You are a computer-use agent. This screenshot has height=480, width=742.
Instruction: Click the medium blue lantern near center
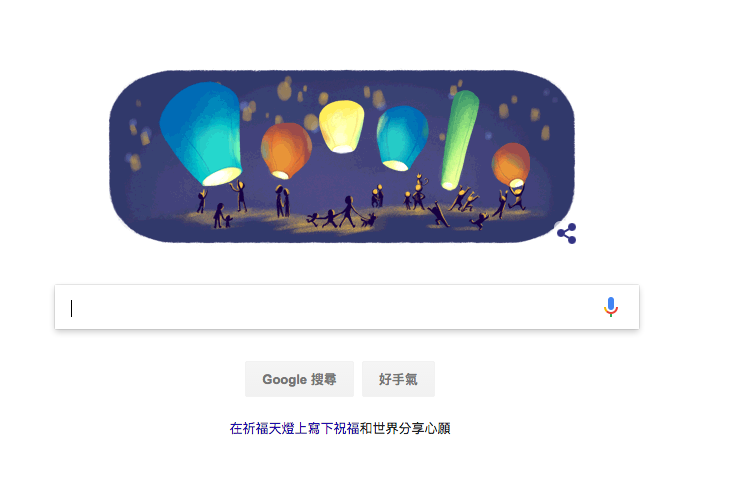[402, 138]
